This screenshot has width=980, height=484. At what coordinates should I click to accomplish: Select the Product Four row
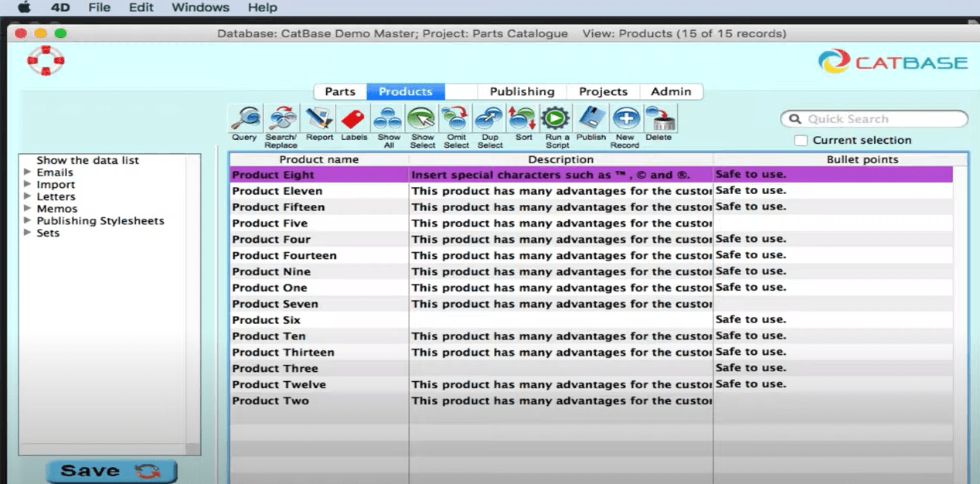click(591, 239)
